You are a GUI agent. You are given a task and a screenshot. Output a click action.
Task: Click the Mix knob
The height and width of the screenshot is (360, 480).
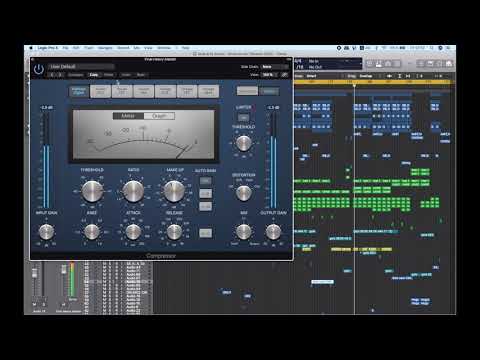pos(244,232)
